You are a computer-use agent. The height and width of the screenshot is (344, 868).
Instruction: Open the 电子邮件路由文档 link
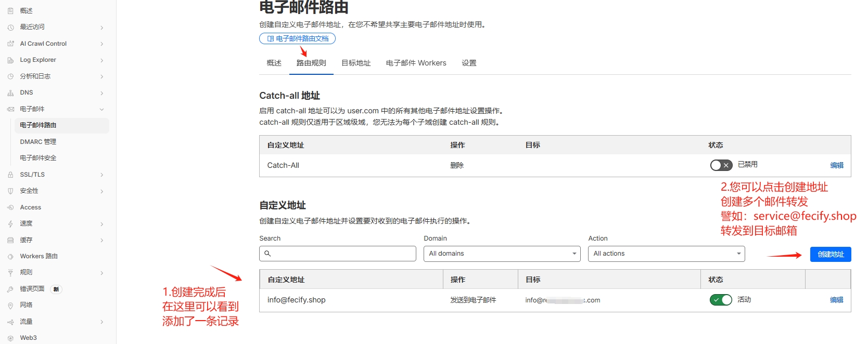tap(297, 38)
